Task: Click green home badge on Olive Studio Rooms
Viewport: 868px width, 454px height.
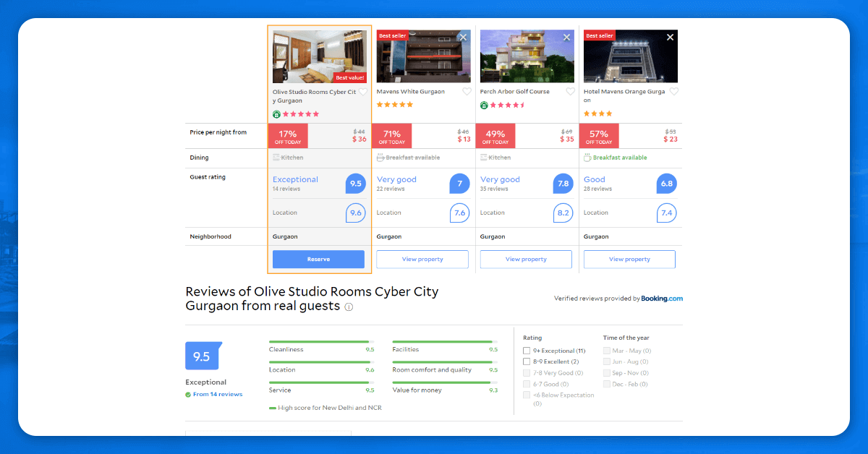Action: (276, 114)
